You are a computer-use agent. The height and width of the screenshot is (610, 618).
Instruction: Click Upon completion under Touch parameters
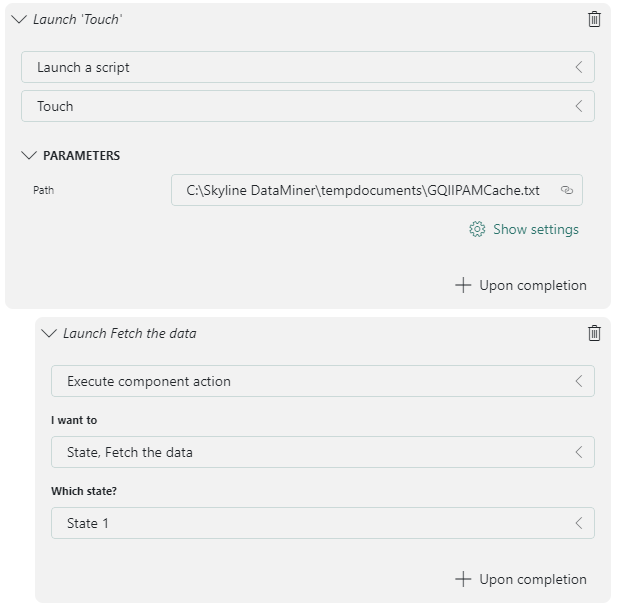[532, 285]
